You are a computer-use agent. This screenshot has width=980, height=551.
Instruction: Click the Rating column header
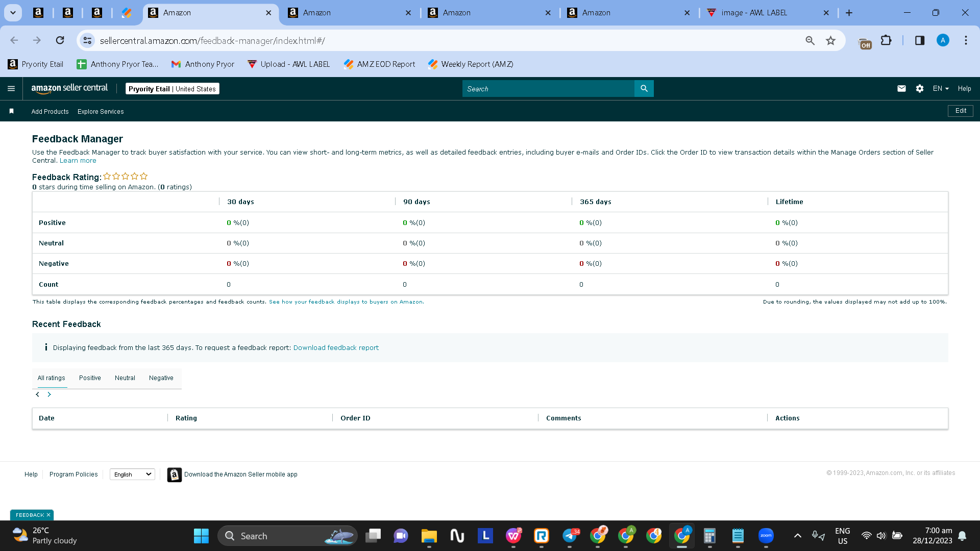pyautogui.click(x=186, y=418)
